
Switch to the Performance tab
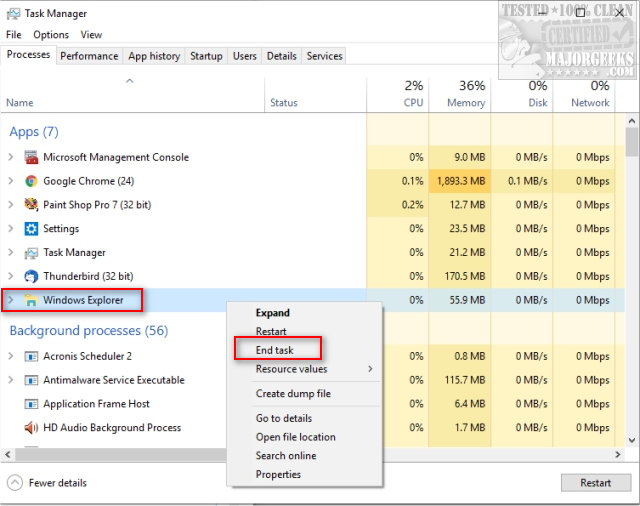(x=89, y=56)
